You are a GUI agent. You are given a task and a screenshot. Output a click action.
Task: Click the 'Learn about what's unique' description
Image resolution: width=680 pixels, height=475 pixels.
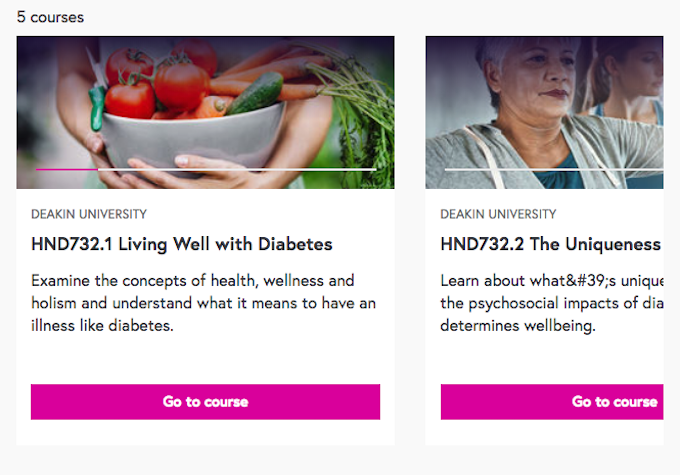point(552,303)
